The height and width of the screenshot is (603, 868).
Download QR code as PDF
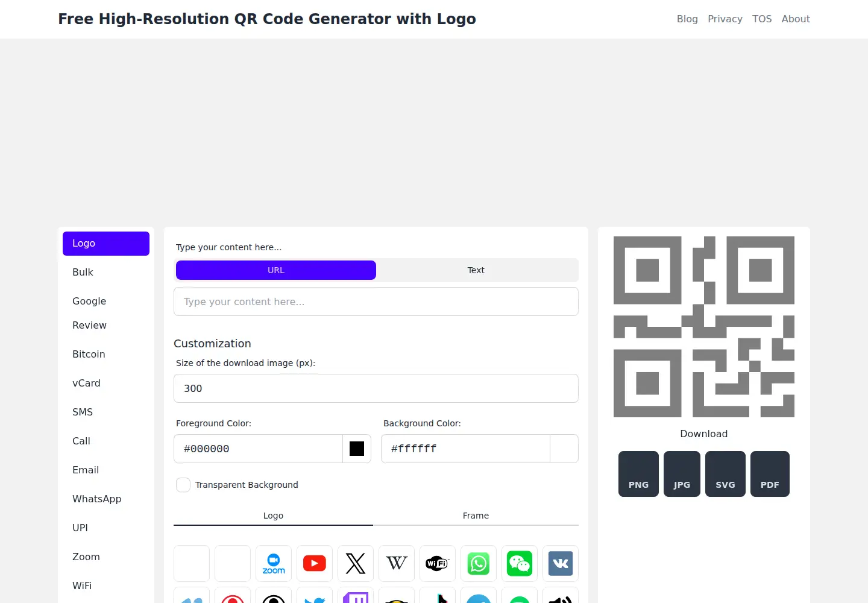tap(770, 474)
